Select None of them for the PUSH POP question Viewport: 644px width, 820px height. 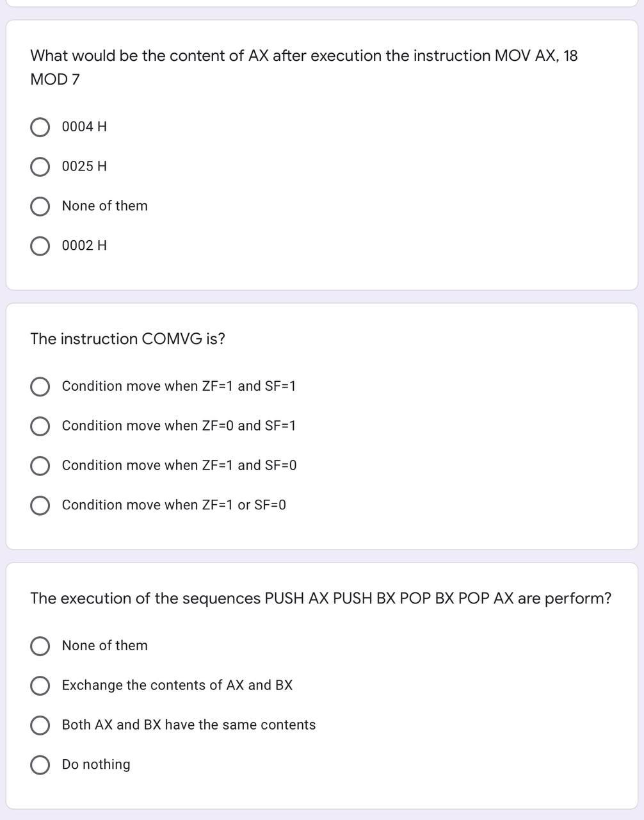[40, 646]
